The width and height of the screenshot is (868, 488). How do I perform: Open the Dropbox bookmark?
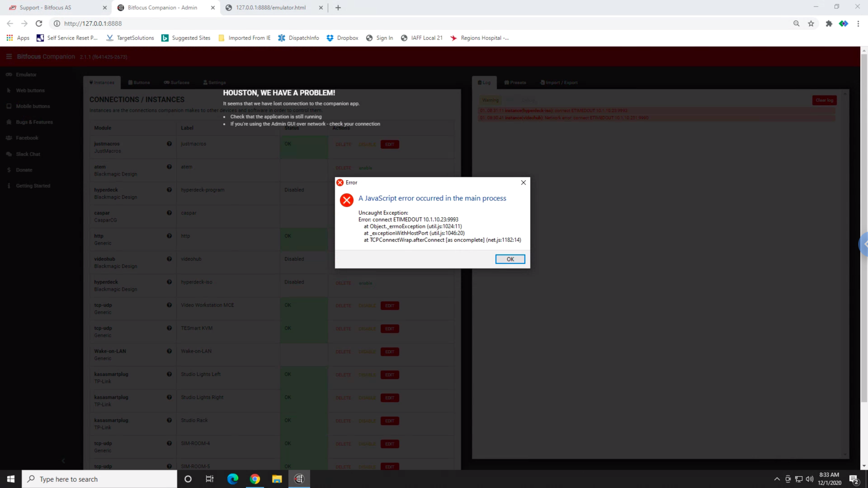coord(343,38)
